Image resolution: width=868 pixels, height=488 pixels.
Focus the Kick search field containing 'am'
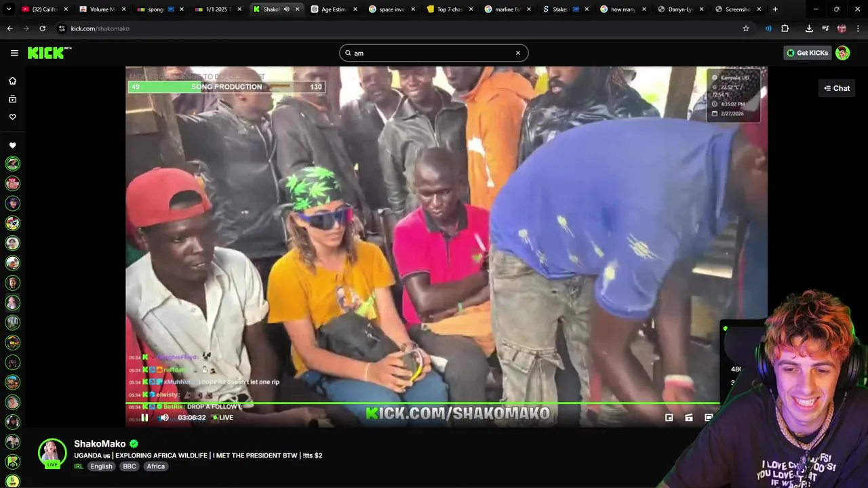coord(433,53)
